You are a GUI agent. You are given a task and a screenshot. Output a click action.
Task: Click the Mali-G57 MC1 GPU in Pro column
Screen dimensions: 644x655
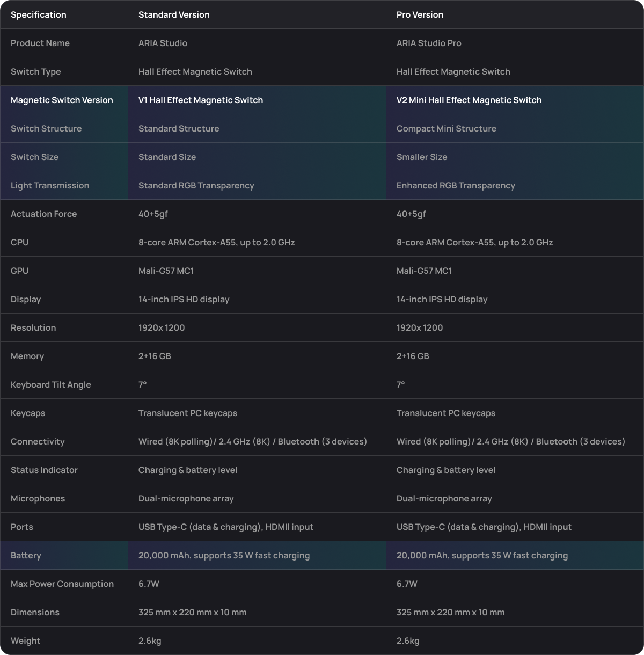424,271
